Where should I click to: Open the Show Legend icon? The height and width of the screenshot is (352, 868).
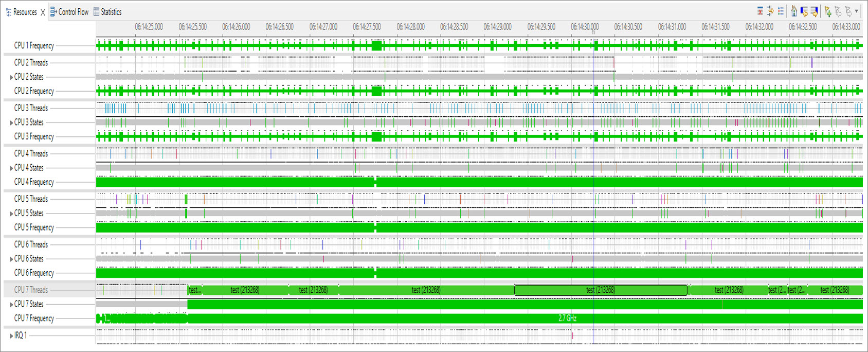[x=781, y=11]
